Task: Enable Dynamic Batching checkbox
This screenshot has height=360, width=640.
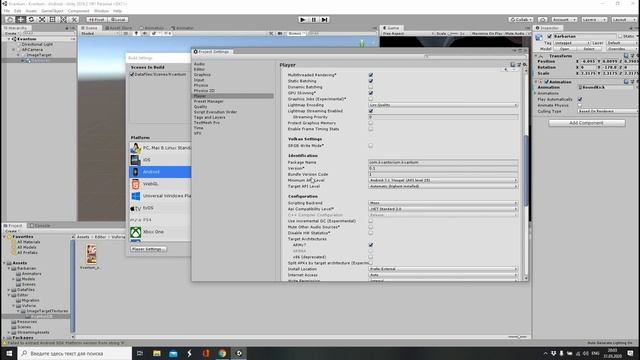Action: tap(371, 87)
